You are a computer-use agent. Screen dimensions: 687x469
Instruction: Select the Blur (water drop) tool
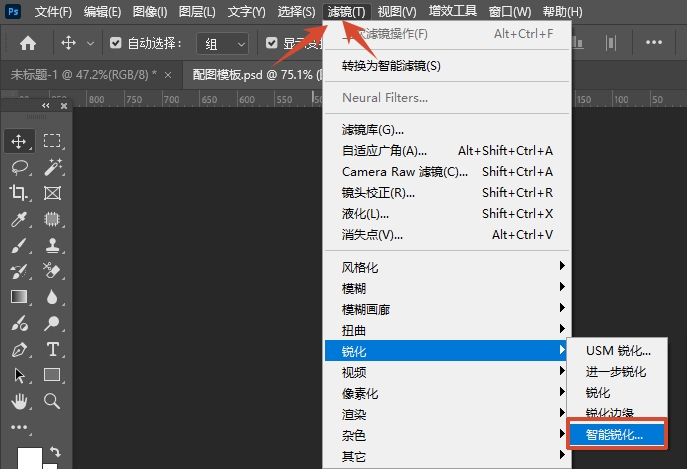pyautogui.click(x=52, y=297)
